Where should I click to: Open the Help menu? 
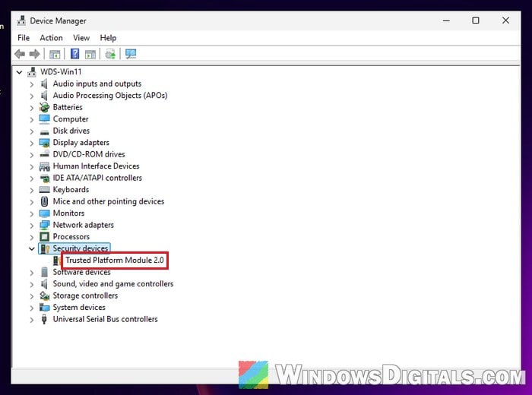tap(108, 38)
